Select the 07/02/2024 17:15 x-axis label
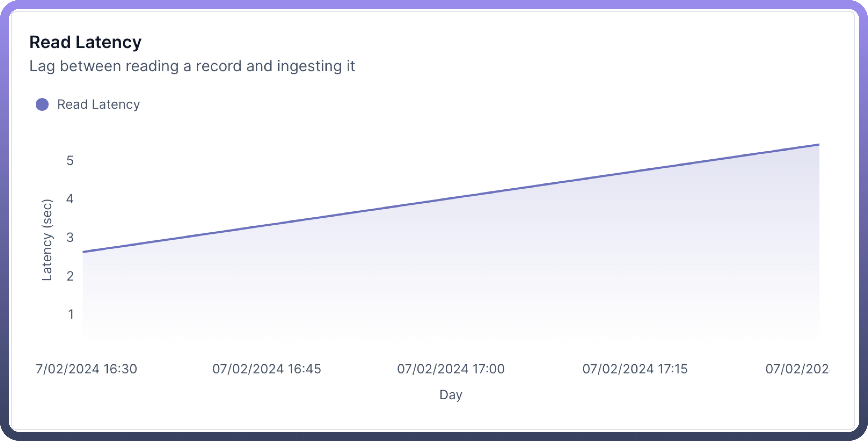The image size is (868, 441). pos(635,369)
